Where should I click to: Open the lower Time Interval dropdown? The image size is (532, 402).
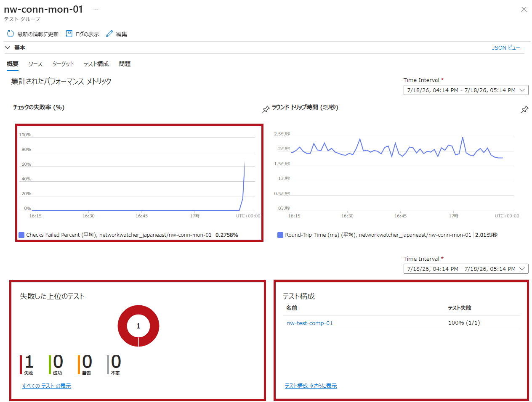(466, 269)
